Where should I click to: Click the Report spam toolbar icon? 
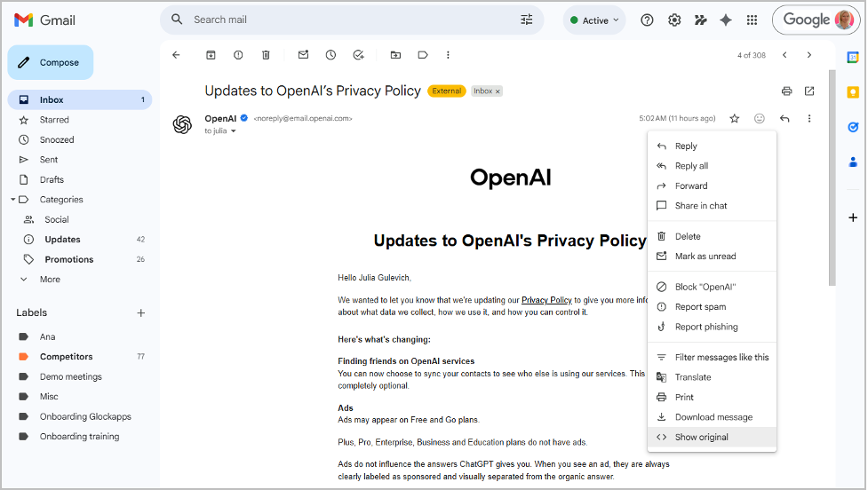[238, 55]
